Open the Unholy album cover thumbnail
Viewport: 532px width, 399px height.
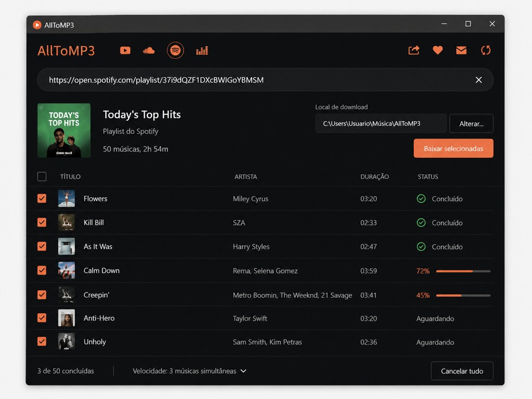click(x=67, y=342)
